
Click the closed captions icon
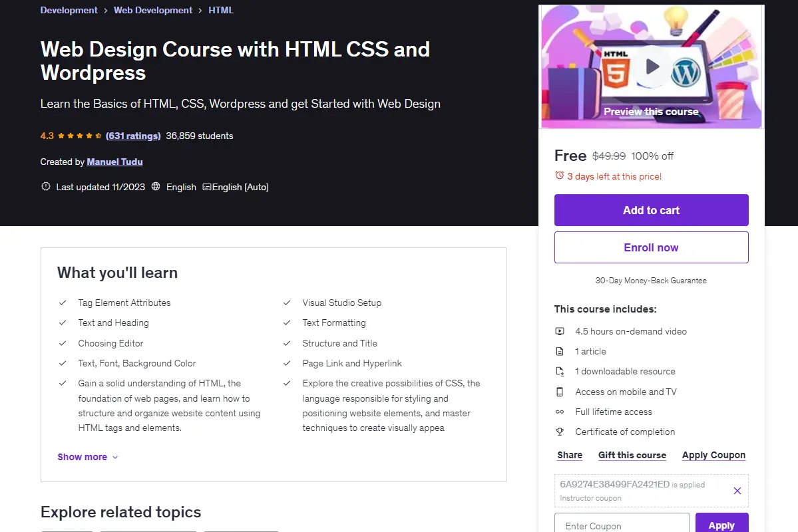[206, 187]
